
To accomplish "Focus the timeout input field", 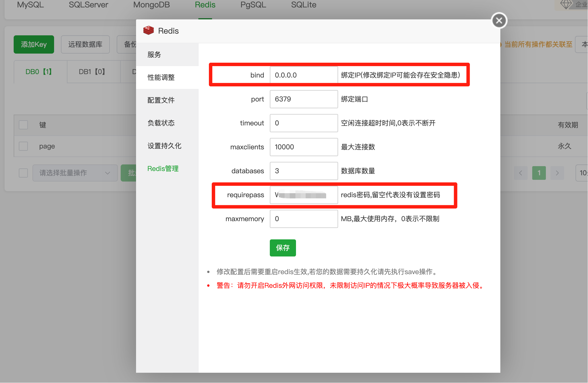I will [x=304, y=123].
